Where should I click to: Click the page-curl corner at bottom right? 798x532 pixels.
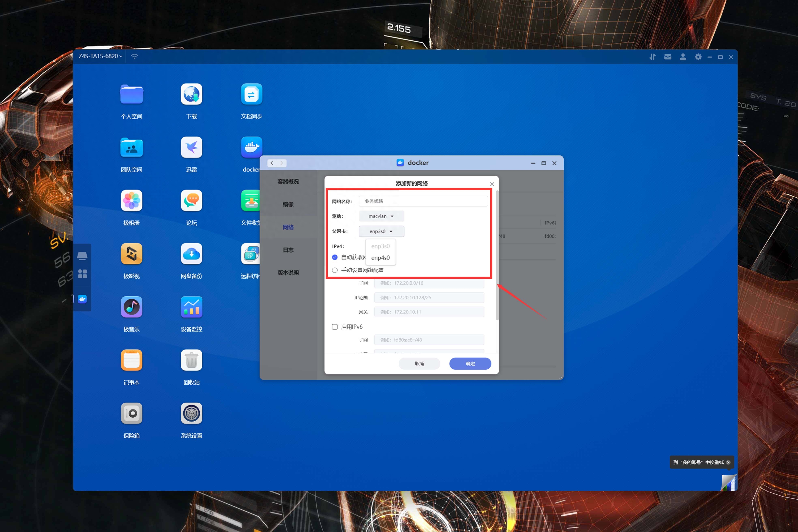point(729,482)
